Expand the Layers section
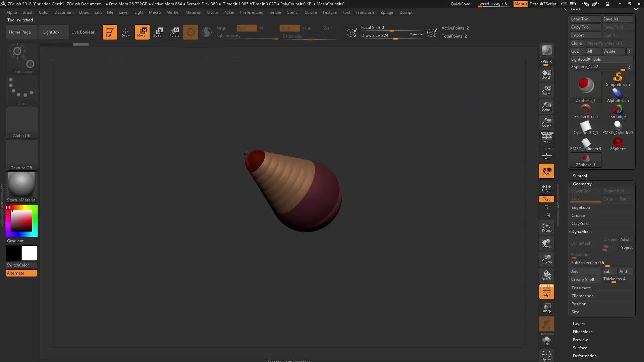This screenshot has height=362, width=644. (579, 323)
